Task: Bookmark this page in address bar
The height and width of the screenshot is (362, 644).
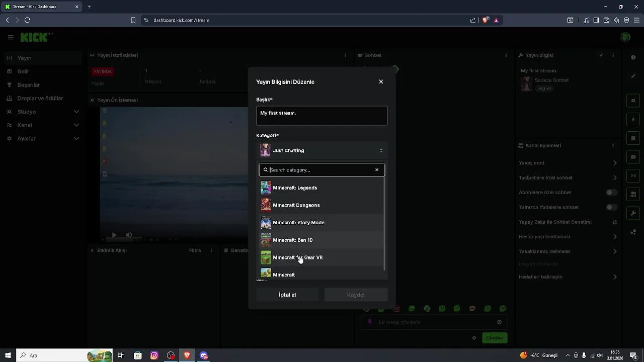Action: (133, 20)
